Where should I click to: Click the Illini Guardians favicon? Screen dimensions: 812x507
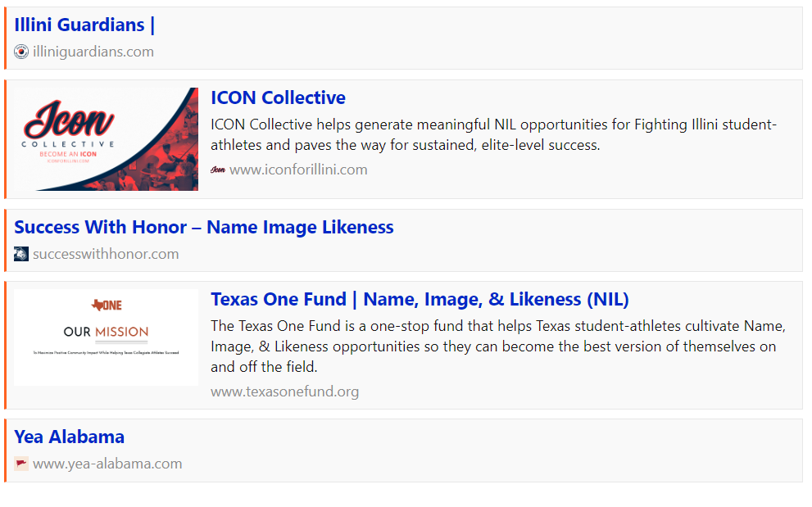point(21,52)
